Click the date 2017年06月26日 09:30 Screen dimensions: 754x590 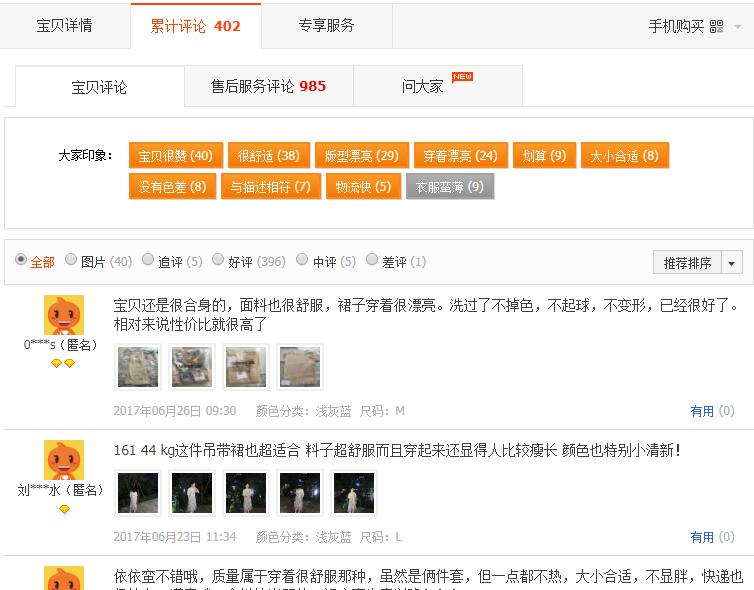(175, 411)
